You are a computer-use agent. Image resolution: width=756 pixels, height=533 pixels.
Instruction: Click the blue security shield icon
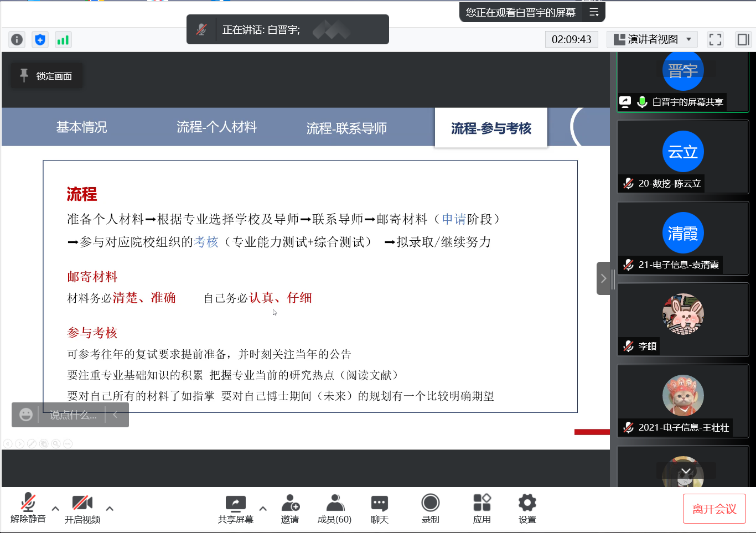click(40, 40)
